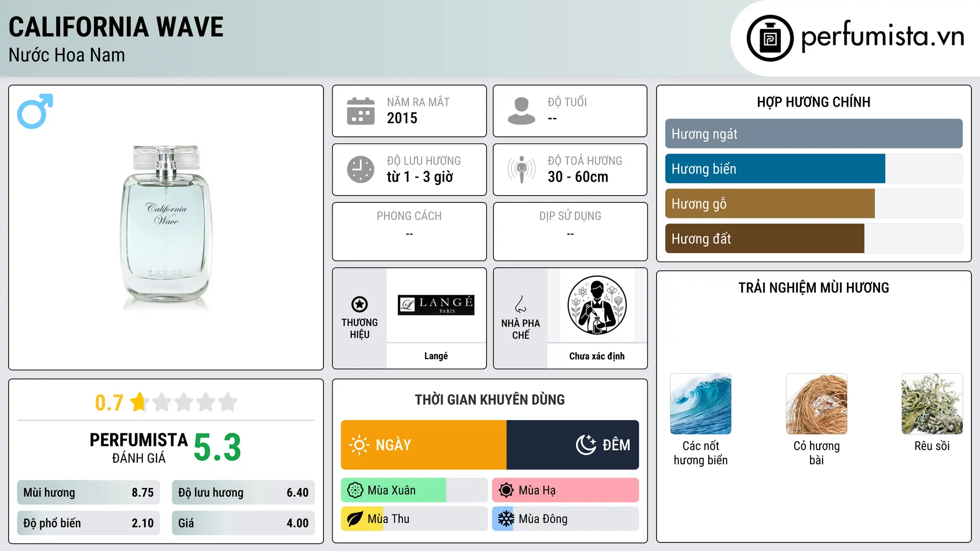
Task: Click the Langé brand name link
Action: pos(436,356)
